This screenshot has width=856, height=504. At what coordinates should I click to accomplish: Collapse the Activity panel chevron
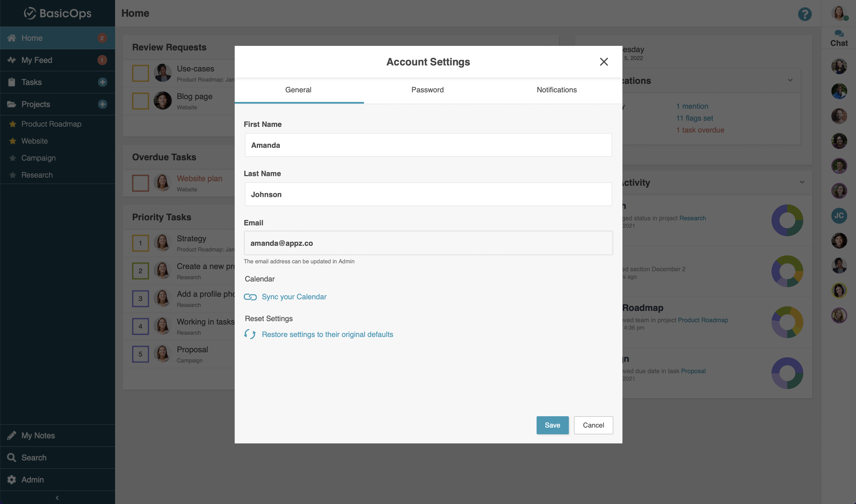click(802, 182)
